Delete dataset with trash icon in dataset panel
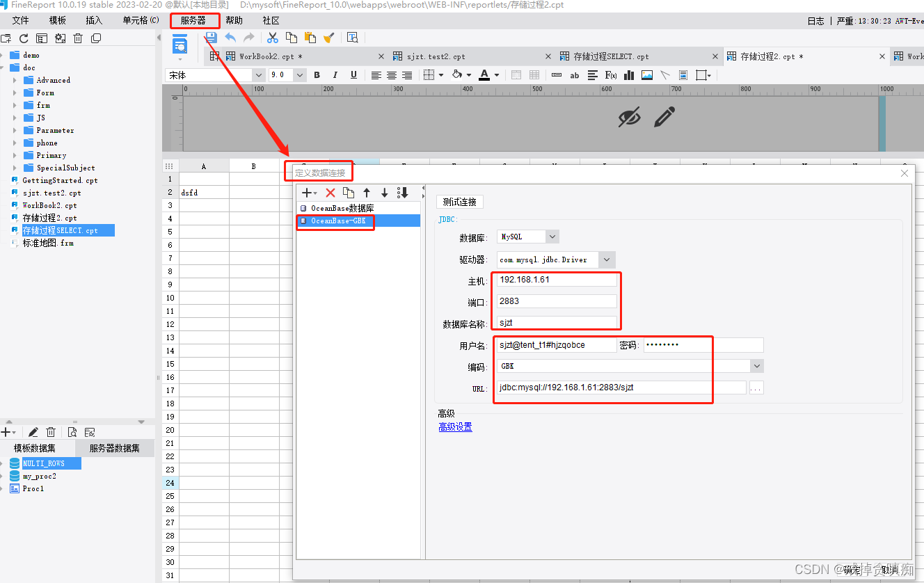The height and width of the screenshot is (583, 924). pos(51,432)
